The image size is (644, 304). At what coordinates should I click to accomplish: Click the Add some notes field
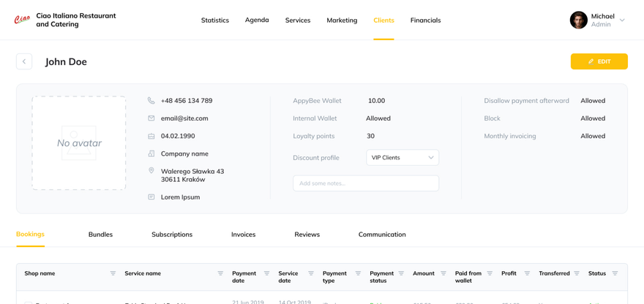(x=366, y=183)
